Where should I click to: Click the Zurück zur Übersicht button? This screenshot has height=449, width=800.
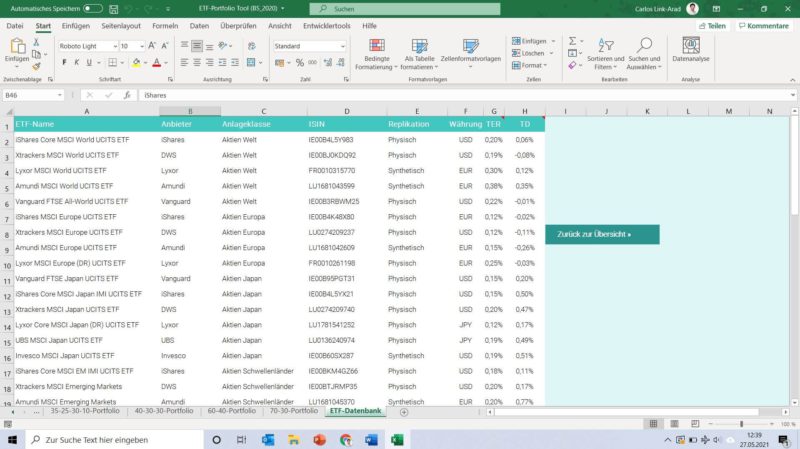pos(602,234)
